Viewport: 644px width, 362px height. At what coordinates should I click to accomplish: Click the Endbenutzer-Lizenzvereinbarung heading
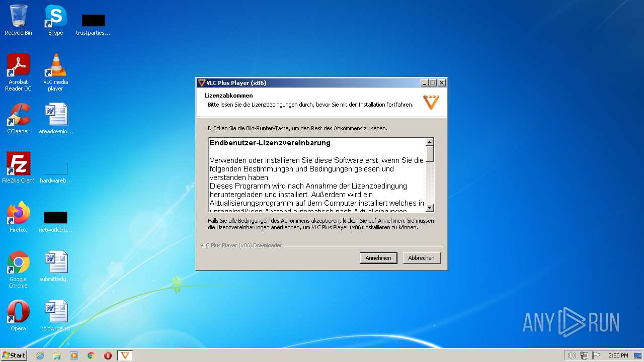(270, 143)
